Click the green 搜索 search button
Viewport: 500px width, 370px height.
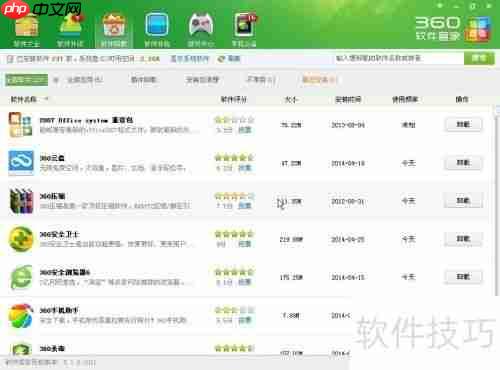coord(479,59)
